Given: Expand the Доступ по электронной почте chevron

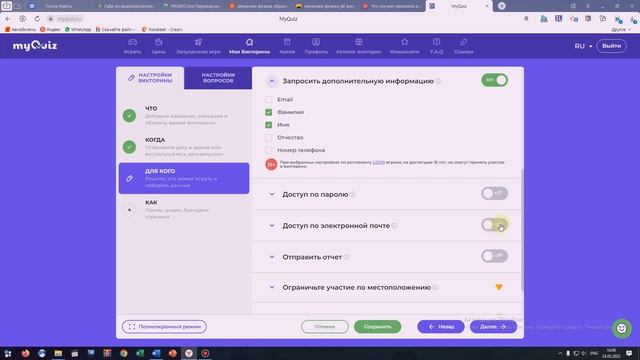Looking at the screenshot, I should (272, 226).
